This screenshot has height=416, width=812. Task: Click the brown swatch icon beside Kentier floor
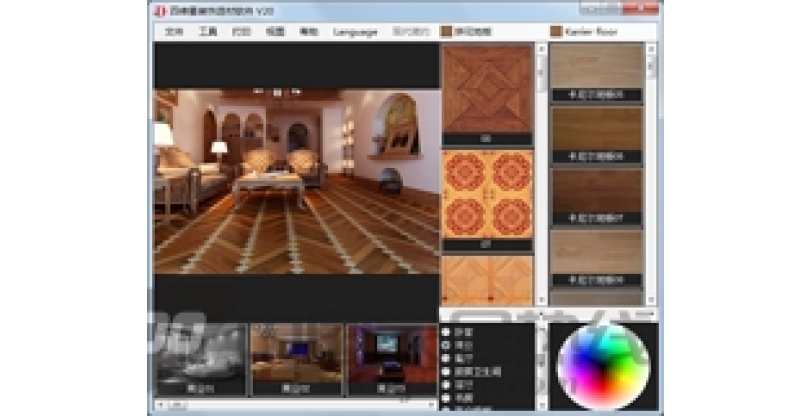pos(556,31)
